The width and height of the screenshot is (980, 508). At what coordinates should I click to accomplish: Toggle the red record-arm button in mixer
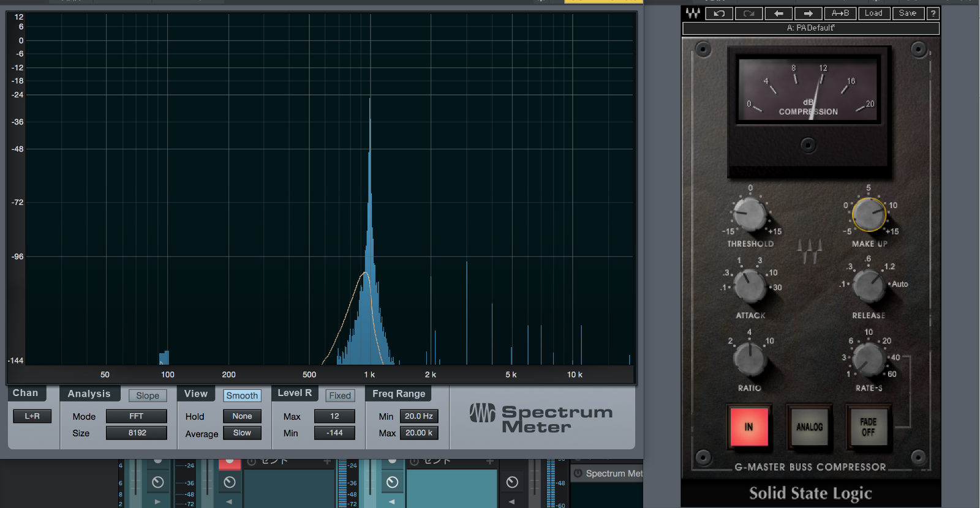[x=230, y=463]
